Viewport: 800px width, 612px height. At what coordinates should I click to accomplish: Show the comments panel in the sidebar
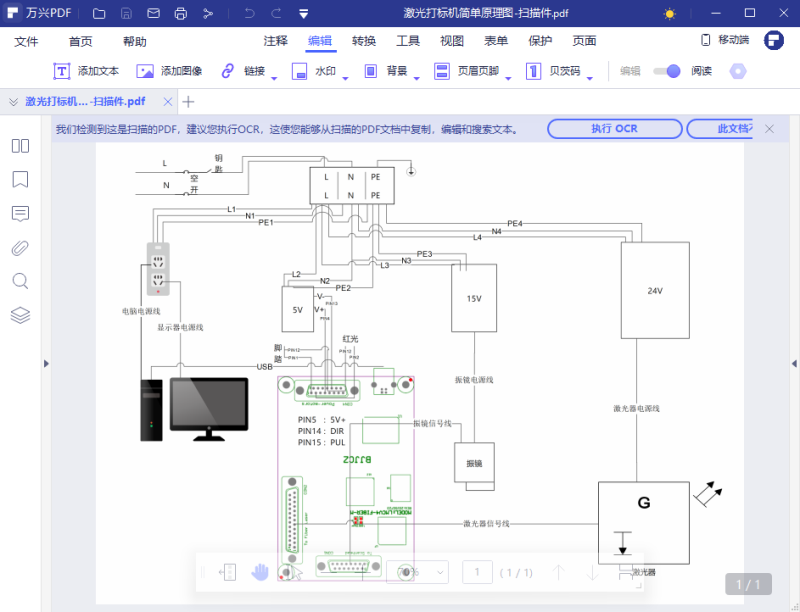click(20, 214)
